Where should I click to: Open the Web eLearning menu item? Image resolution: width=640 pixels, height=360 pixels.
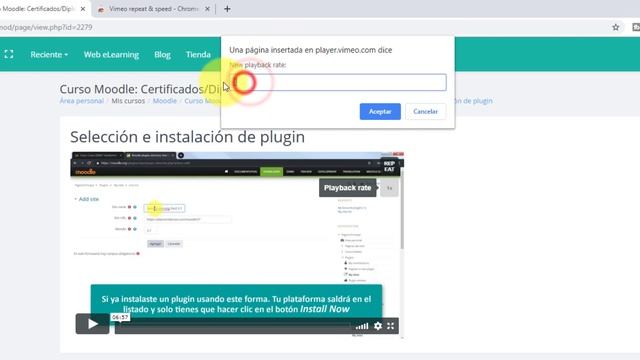pos(111,54)
